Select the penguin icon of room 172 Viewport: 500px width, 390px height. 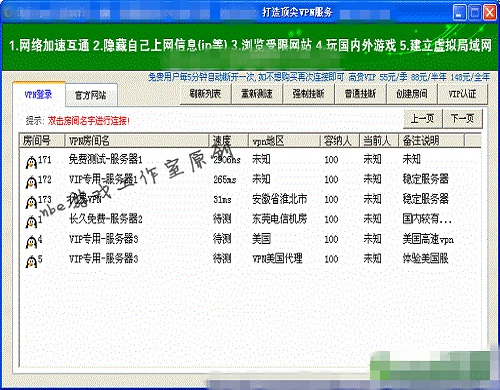tap(31, 182)
